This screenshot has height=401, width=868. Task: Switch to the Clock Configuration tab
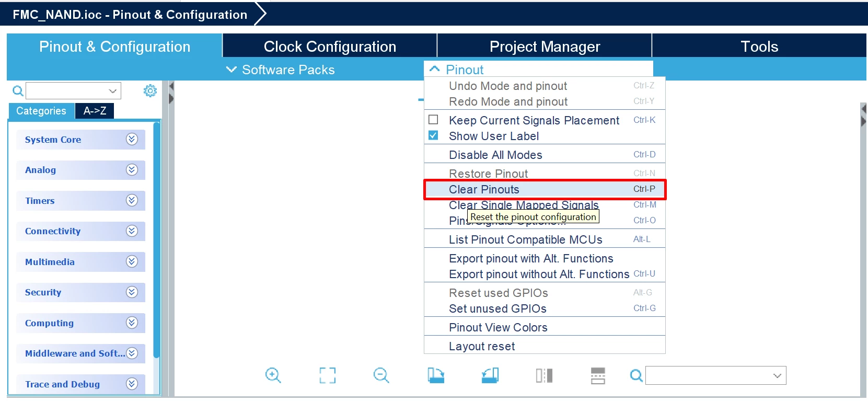330,47
